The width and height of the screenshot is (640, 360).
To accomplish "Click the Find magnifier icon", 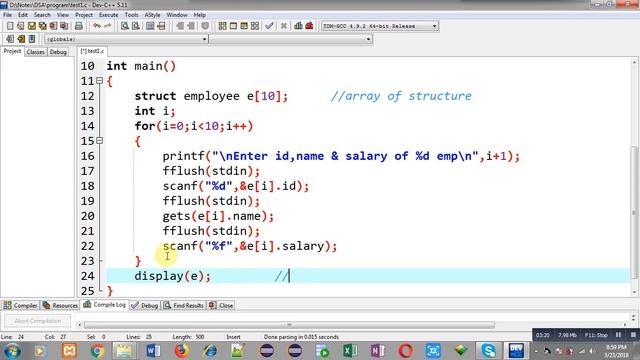I will pos(125,26).
